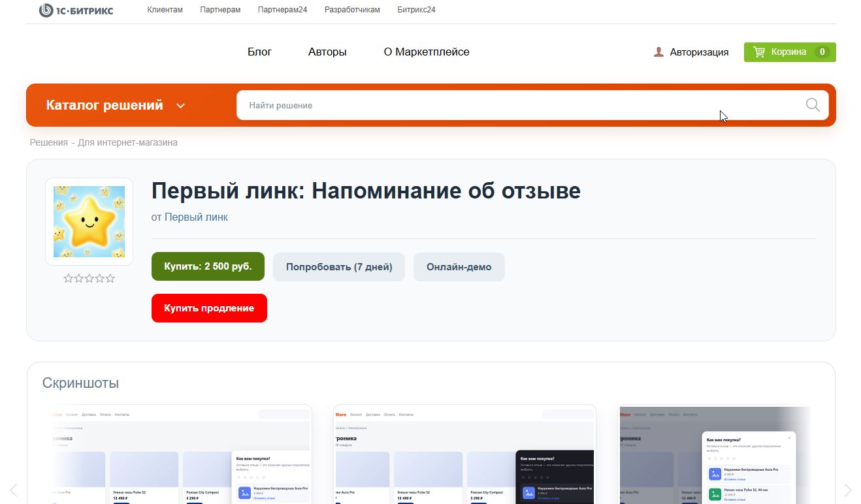The width and height of the screenshot is (861, 504).
Task: Go to Решения breadcrumb link
Action: coord(48,142)
